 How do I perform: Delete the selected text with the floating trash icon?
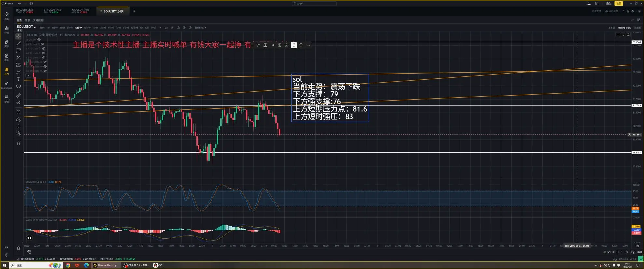point(301,45)
